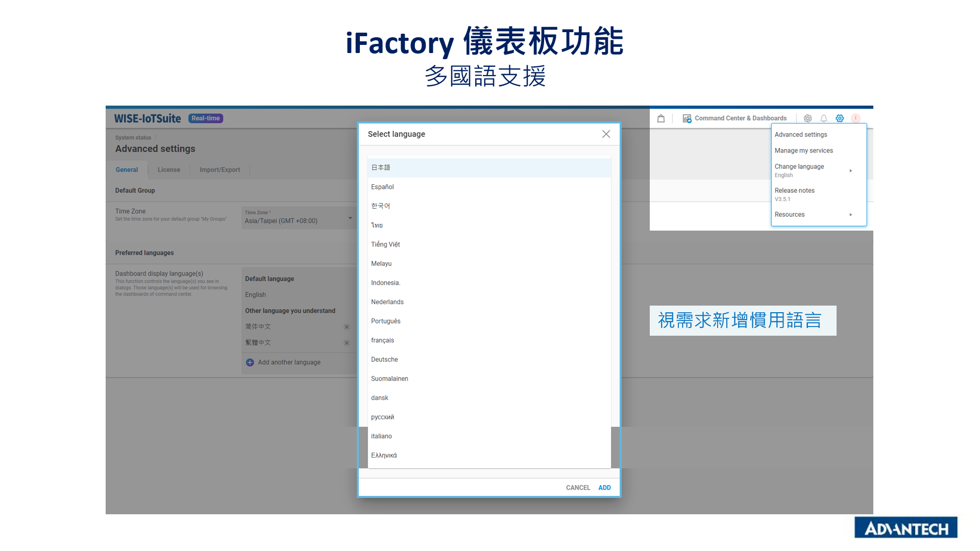The image size is (980, 551).
Task: Click the 繁體中文 language entry
Action: [258, 343]
